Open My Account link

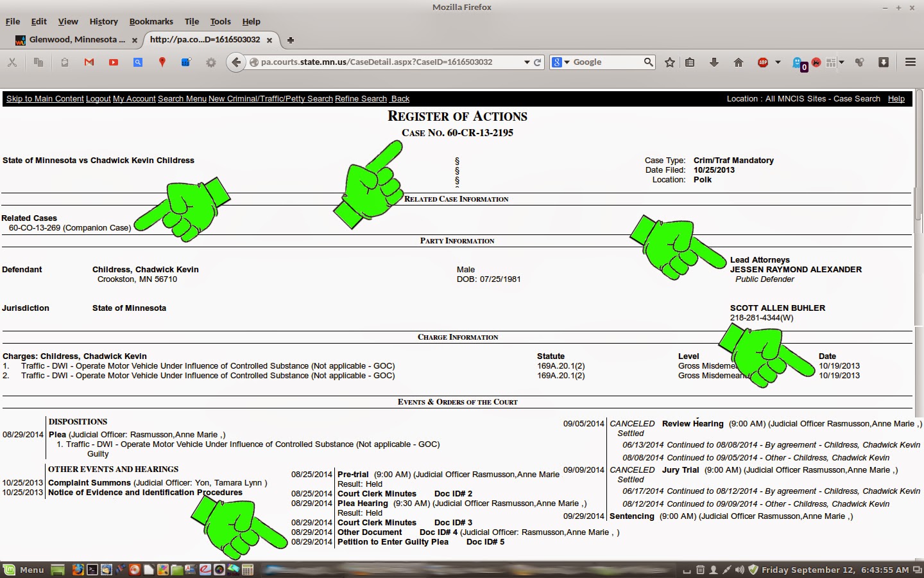(134, 99)
